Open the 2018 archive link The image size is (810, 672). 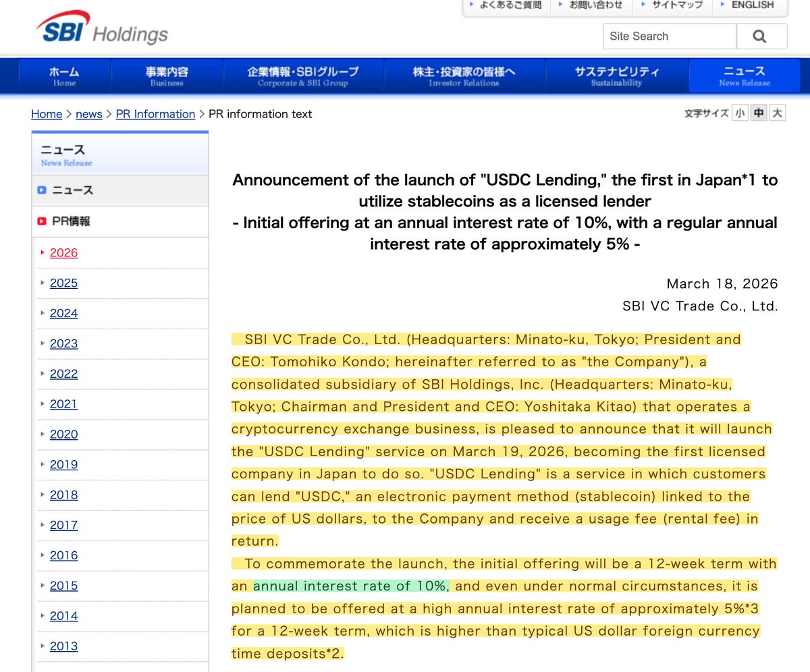[x=63, y=495]
